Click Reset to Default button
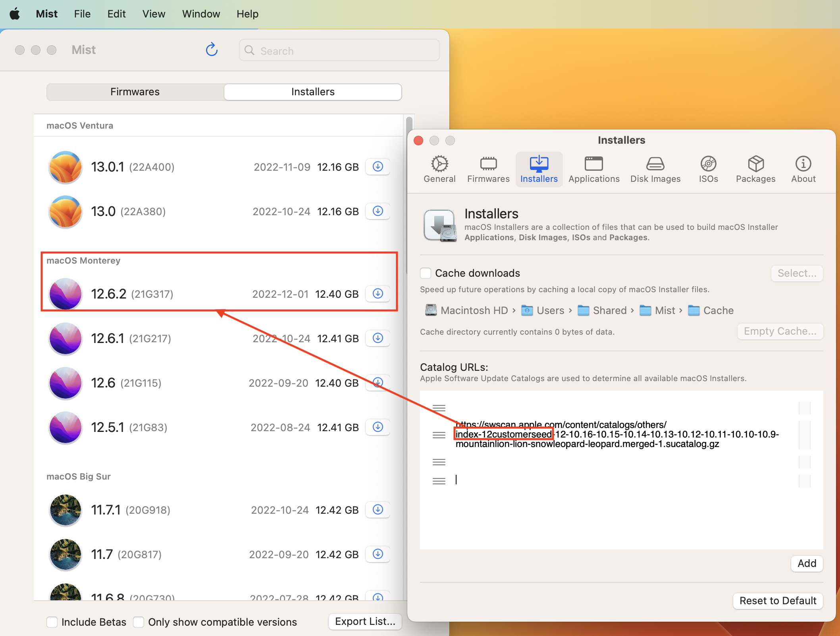The image size is (840, 636). 777,601
